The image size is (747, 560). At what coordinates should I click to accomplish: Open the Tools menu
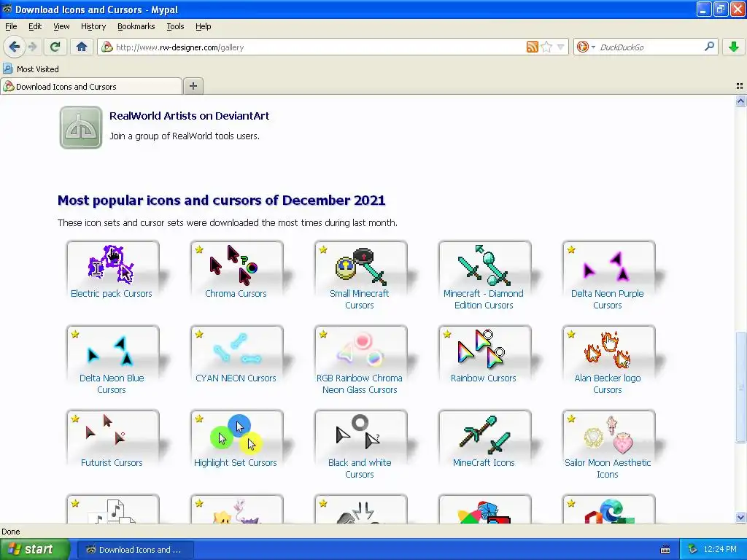click(x=175, y=27)
